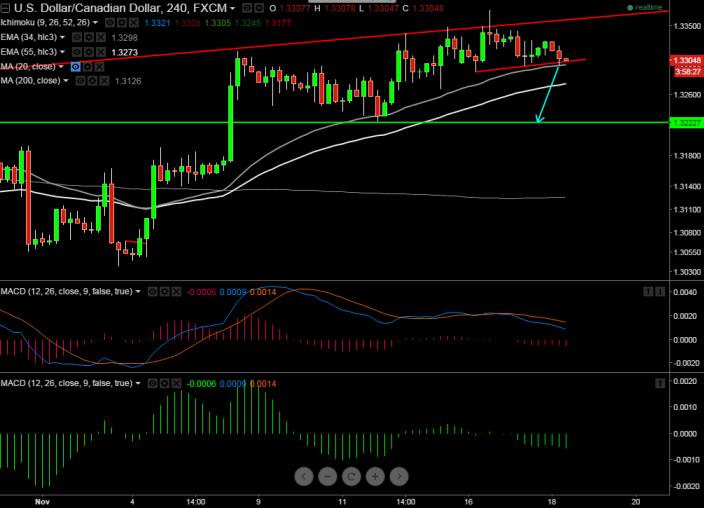Expand the Ichimoku (9, 26, 52, 26) dropdown
The height and width of the screenshot is (508, 704).
[95, 22]
